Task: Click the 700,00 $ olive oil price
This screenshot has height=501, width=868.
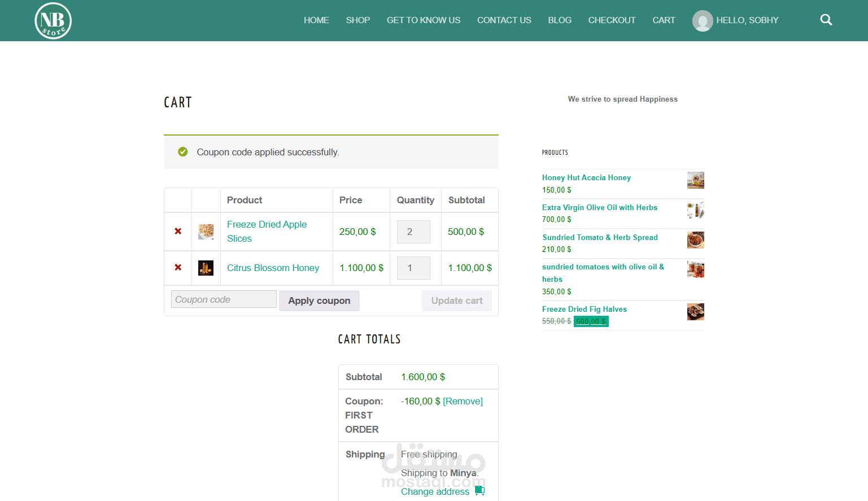Action: [x=557, y=219]
